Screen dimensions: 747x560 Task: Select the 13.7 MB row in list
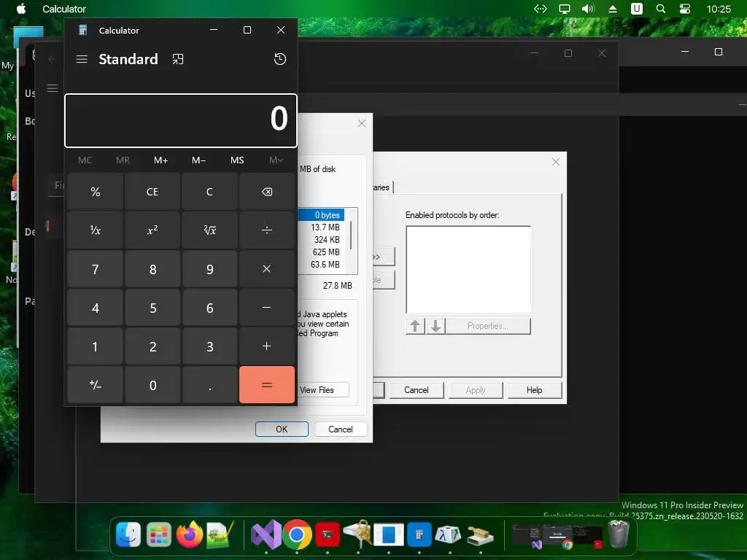click(321, 227)
